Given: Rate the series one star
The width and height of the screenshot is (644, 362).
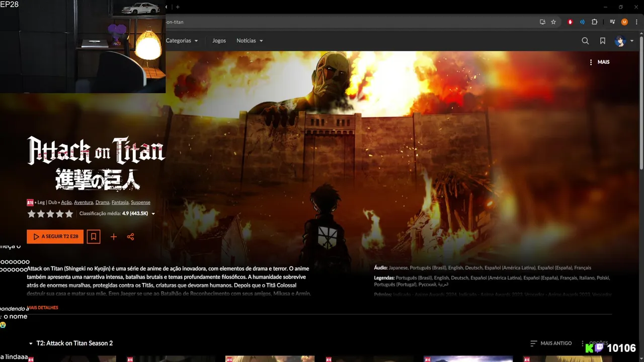Looking at the screenshot, I should click(32, 214).
